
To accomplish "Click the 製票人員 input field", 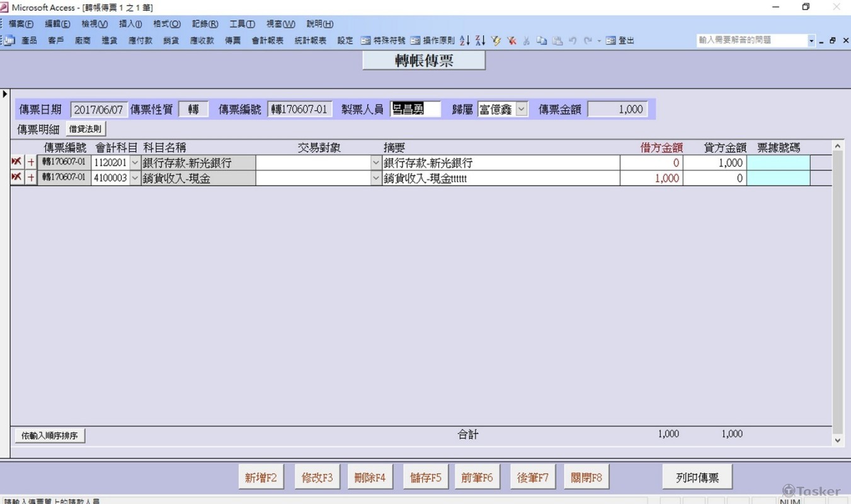I will point(415,109).
